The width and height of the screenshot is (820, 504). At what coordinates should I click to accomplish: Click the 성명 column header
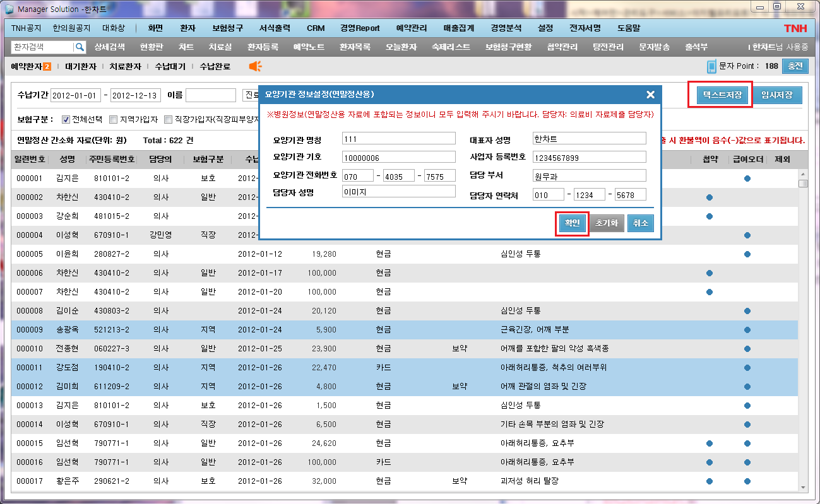(67, 160)
